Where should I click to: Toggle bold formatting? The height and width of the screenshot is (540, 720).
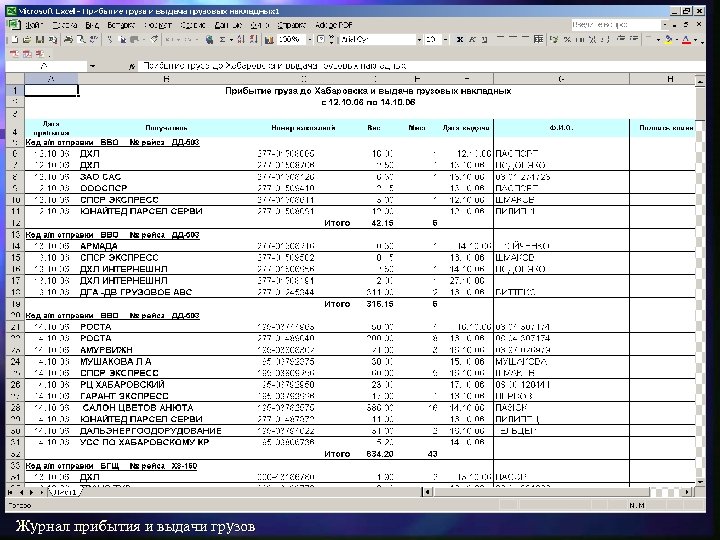click(x=460, y=40)
